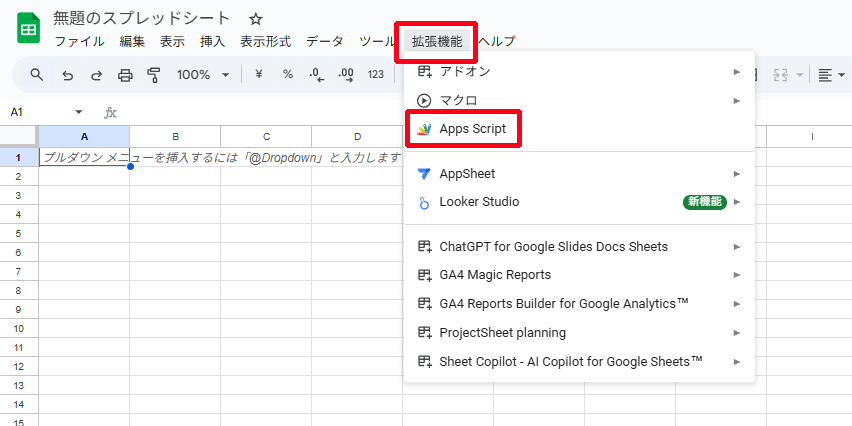Screen dimensions: 852x426
Task: Select column B header
Action: coord(175,136)
